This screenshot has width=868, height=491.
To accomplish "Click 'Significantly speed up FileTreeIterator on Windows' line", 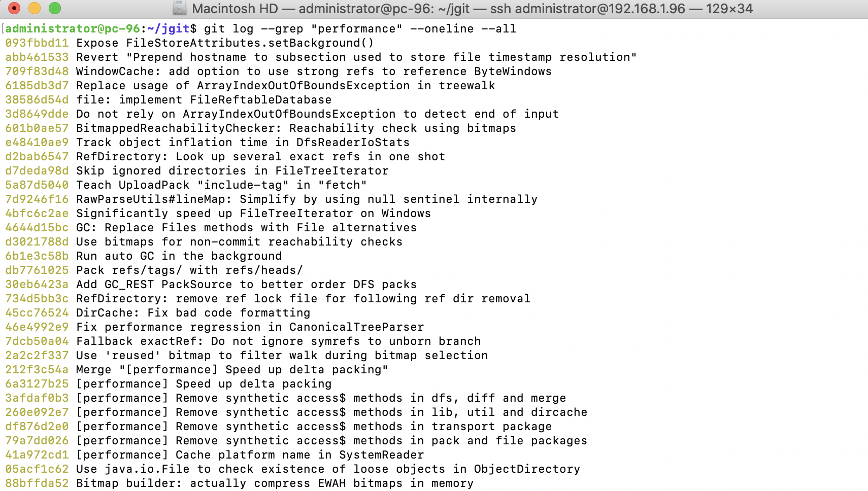I will click(253, 214).
